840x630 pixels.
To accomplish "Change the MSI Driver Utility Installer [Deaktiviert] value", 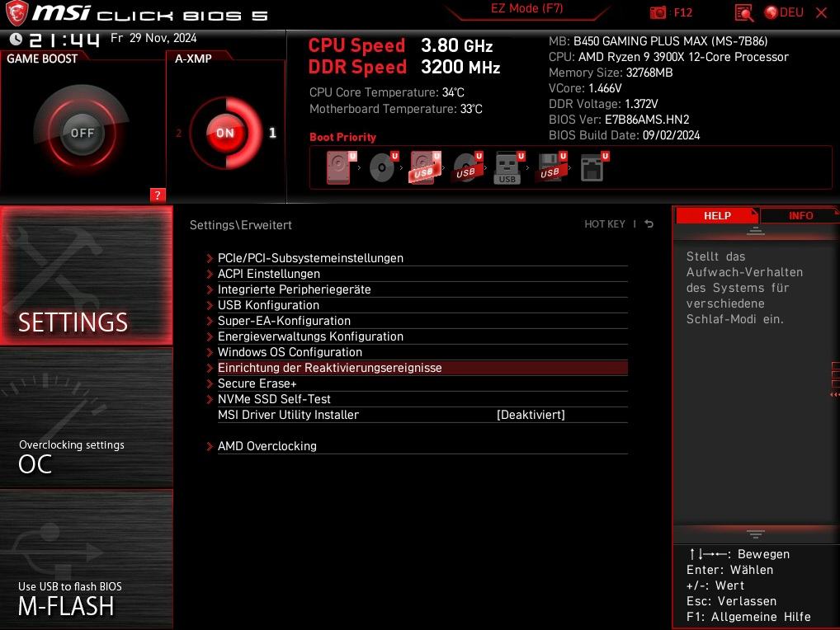I will pos(531,415).
